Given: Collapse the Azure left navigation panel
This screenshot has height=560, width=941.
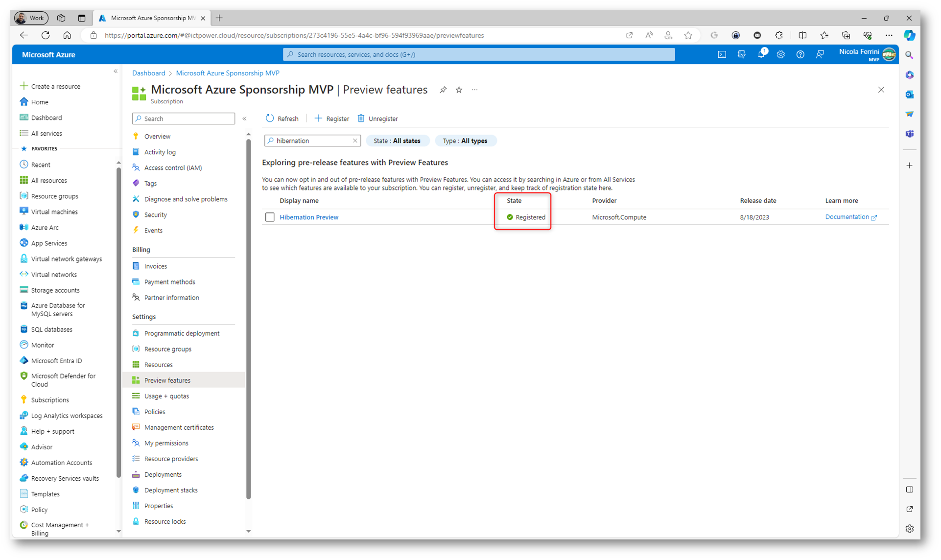Looking at the screenshot, I should [116, 71].
